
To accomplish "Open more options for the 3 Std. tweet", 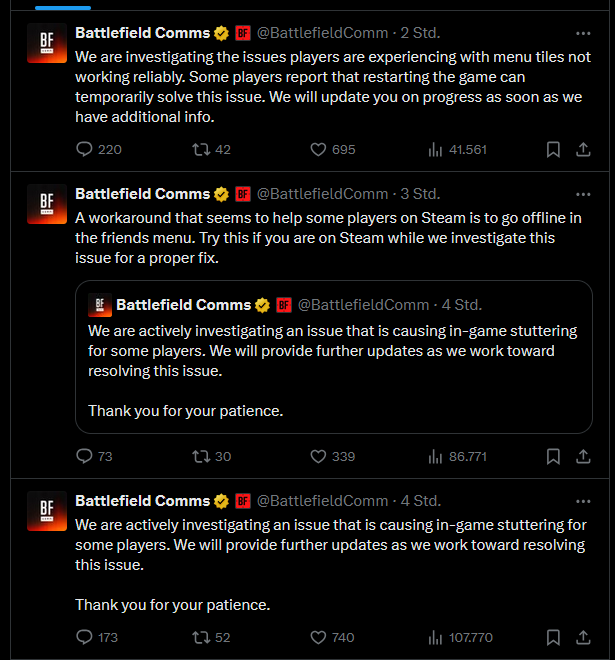I will click(x=583, y=194).
